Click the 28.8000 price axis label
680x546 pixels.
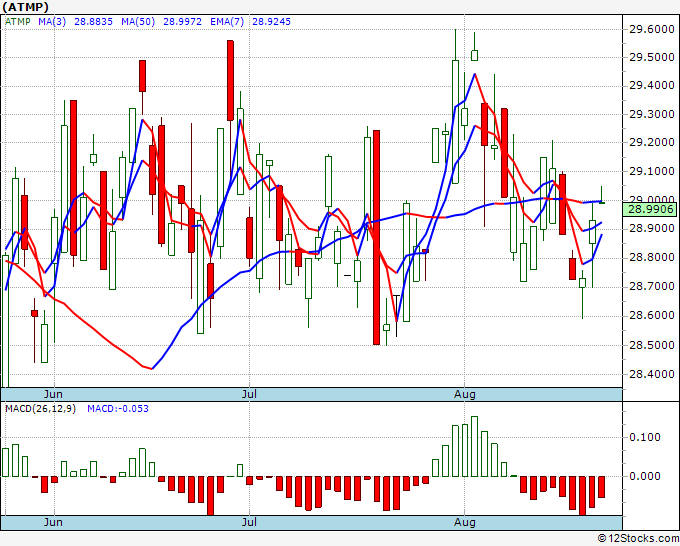pos(651,257)
